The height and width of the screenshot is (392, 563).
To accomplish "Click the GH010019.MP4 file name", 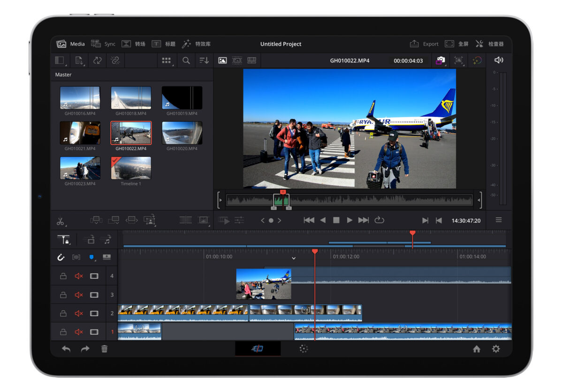I will point(182,113).
